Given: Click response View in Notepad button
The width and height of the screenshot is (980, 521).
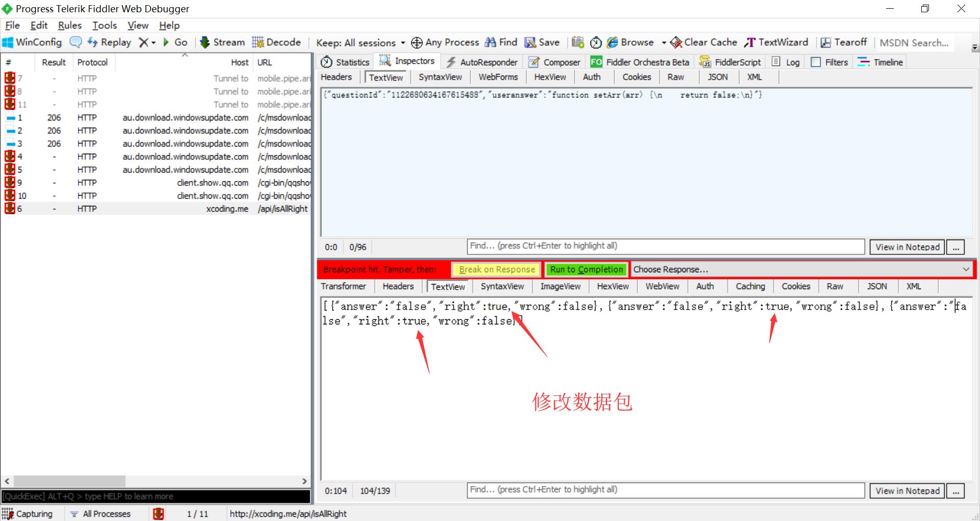Looking at the screenshot, I should click(x=908, y=491).
